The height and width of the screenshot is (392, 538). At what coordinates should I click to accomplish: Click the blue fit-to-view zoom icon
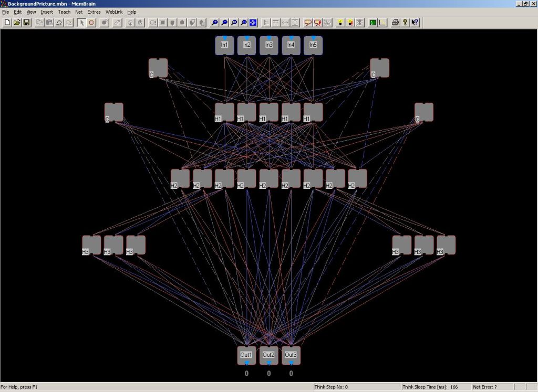coord(253,23)
